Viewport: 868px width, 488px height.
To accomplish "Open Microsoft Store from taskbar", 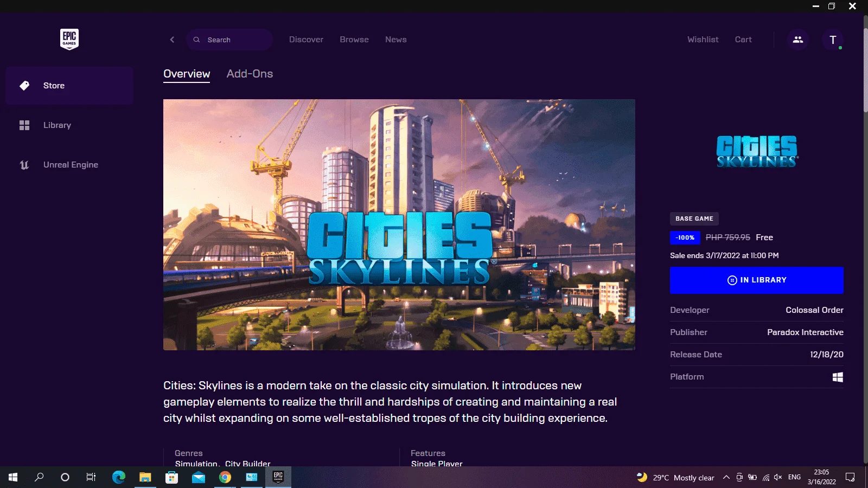I will coord(171,477).
